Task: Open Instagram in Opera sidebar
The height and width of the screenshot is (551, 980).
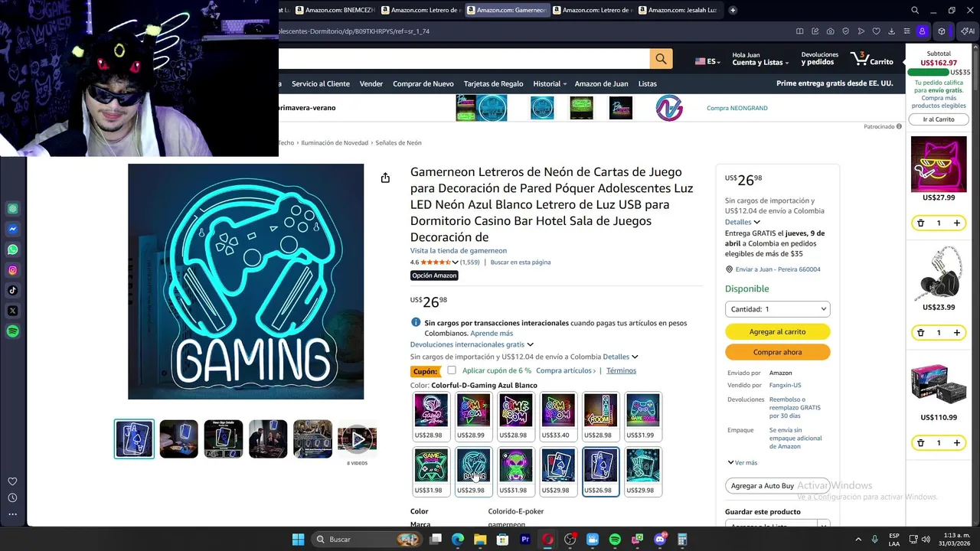Action: pos(13,270)
